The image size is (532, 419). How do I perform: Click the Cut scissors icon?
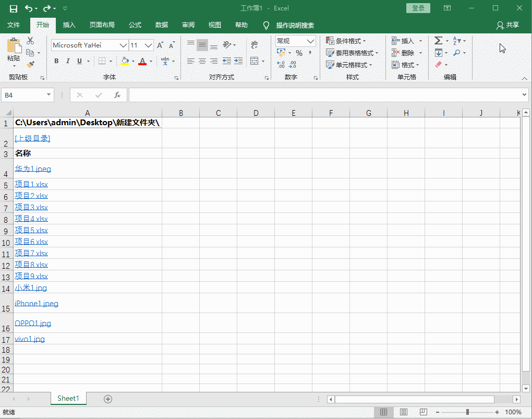(30, 41)
